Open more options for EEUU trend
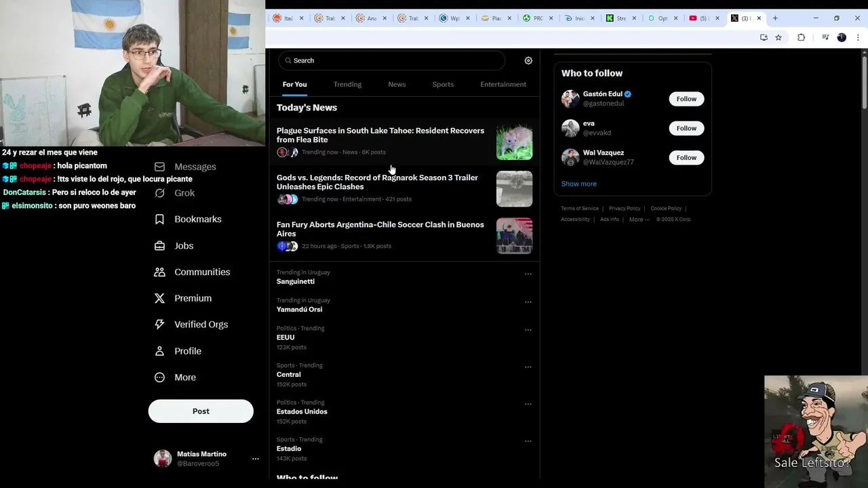Screen dimensions: 868x488 point(528,330)
